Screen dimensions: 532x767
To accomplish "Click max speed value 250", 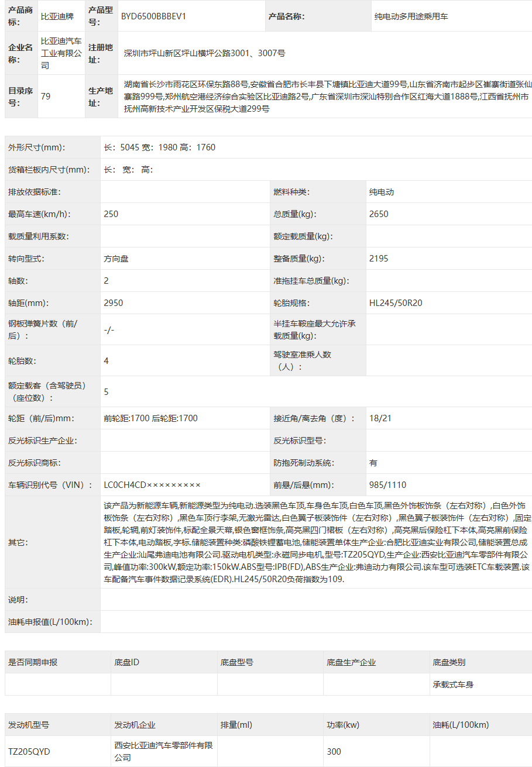I will point(111,214).
